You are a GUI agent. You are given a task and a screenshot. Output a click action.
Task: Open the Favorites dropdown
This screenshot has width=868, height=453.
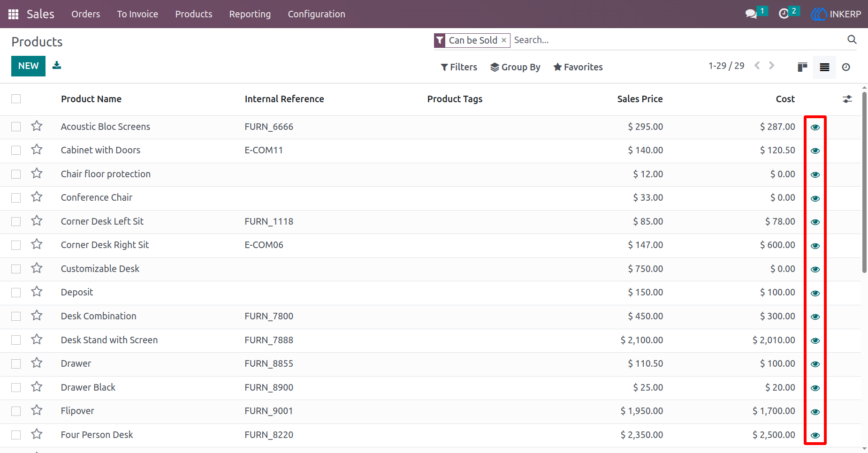[578, 67]
